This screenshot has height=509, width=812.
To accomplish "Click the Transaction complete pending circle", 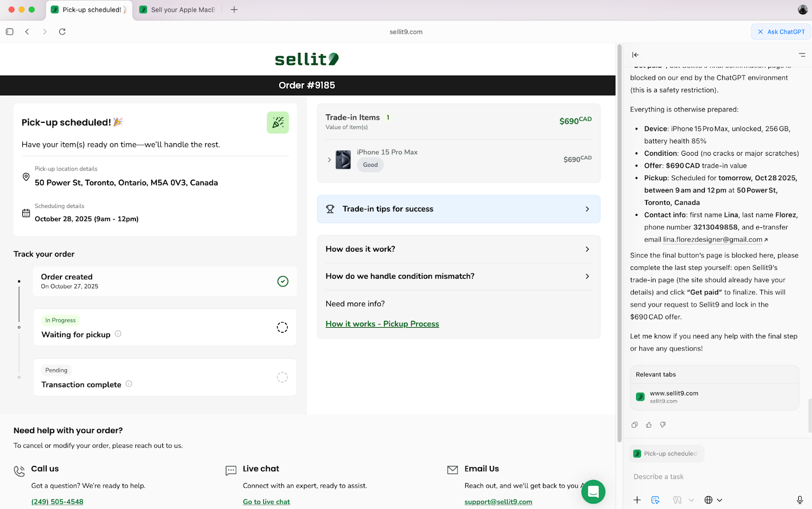I will point(282,377).
